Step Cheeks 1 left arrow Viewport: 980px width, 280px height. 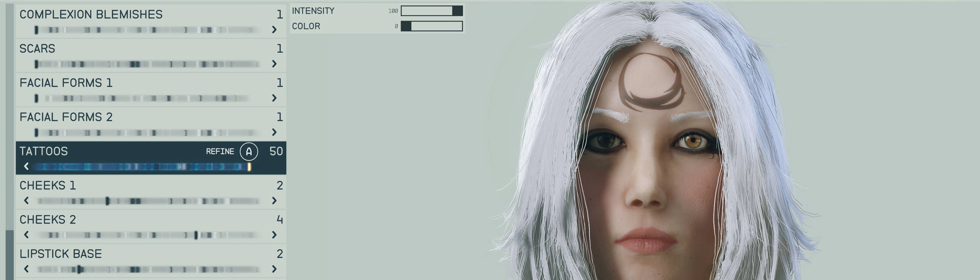(x=26, y=200)
